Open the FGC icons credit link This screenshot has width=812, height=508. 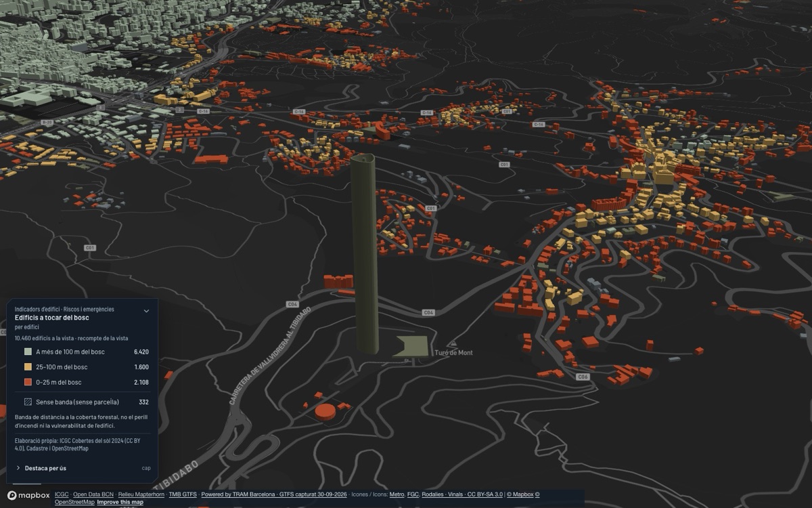[x=413, y=494]
